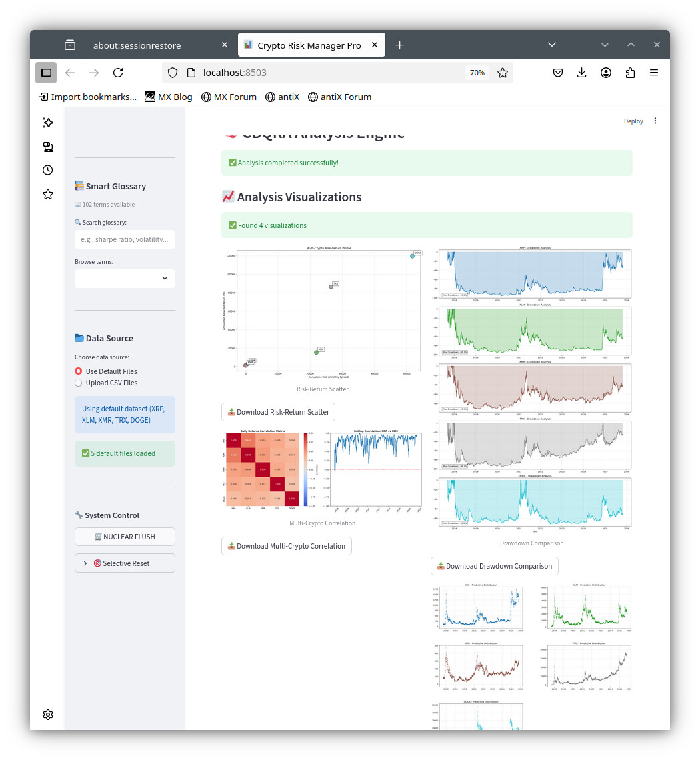Download the Risk-Return Scatter image
Image resolution: width=700 pixels, height=760 pixels.
[278, 412]
